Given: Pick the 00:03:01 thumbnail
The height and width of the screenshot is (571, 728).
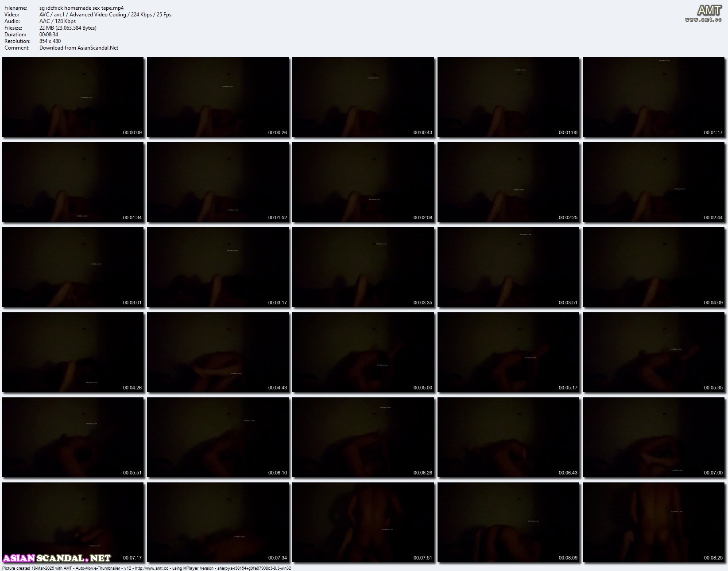Looking at the screenshot, I should [73, 267].
